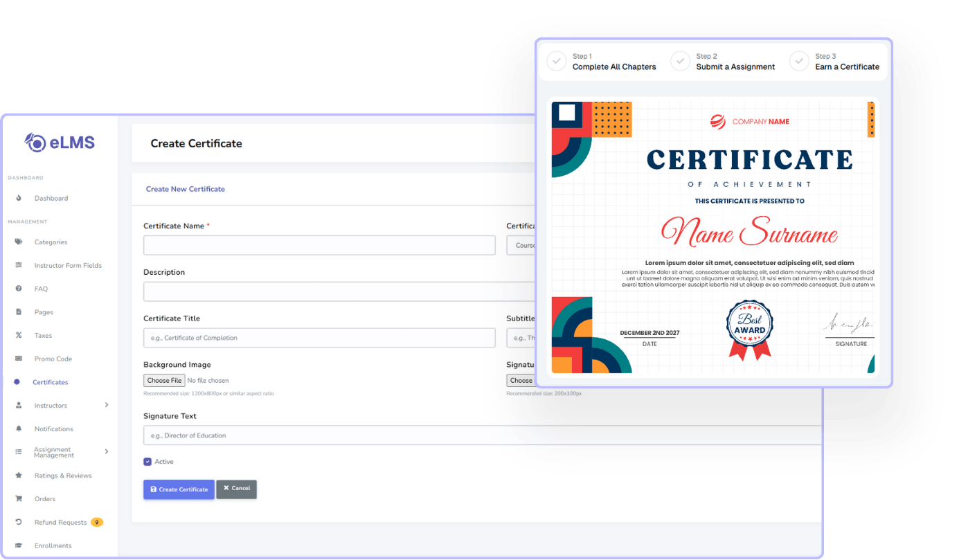
Task: Click the Notifications bell icon
Action: (x=19, y=429)
